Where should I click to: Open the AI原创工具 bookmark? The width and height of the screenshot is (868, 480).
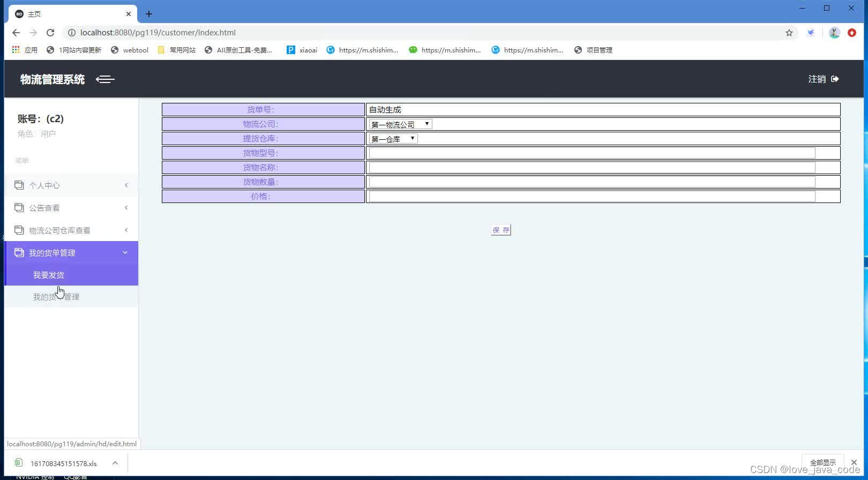pos(238,50)
